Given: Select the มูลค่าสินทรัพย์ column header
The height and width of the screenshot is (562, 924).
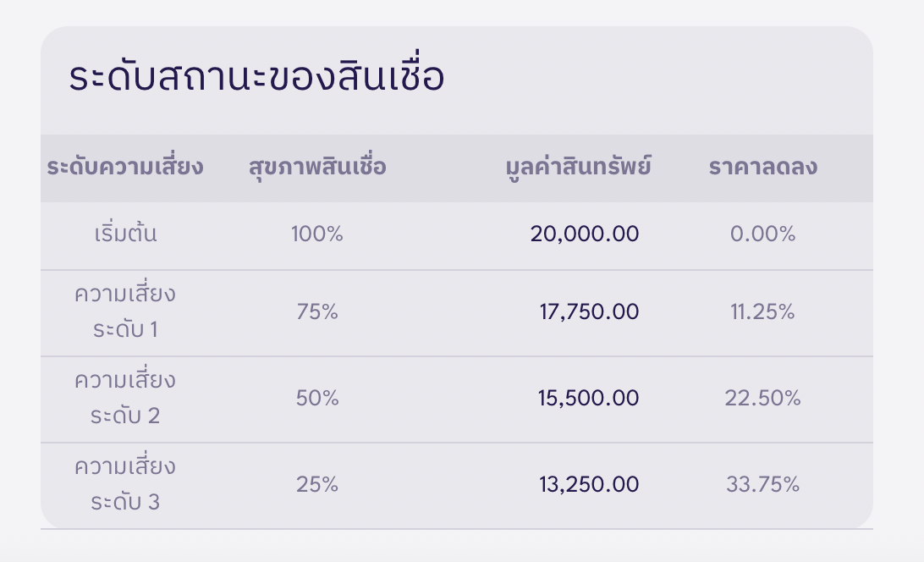Looking at the screenshot, I should pos(578,168).
